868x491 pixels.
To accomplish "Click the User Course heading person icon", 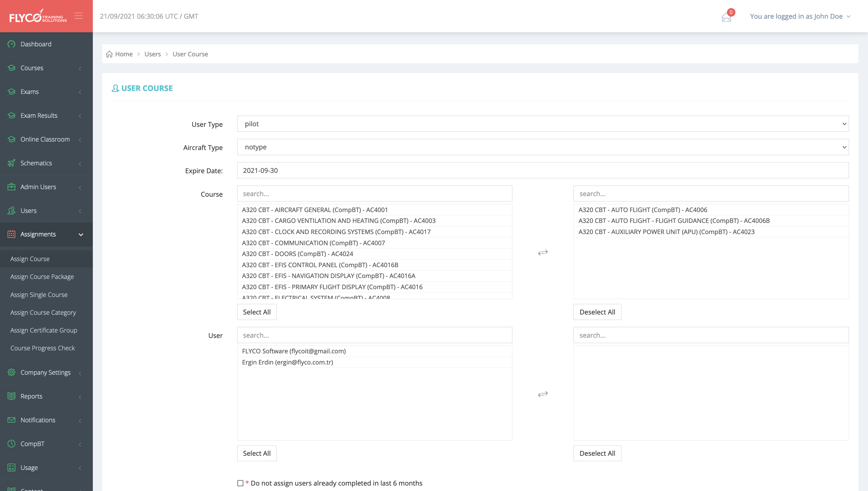I will (x=115, y=88).
